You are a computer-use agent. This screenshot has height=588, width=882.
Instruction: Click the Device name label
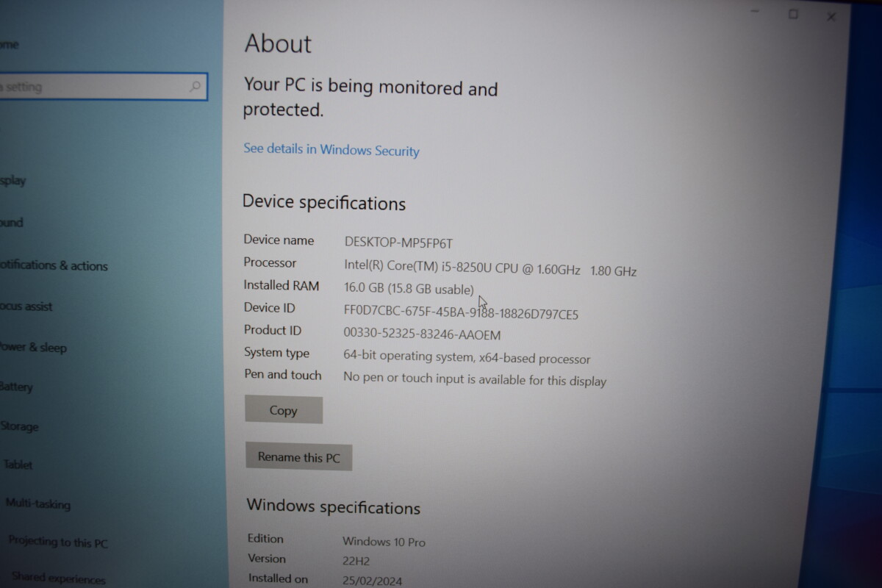(279, 240)
